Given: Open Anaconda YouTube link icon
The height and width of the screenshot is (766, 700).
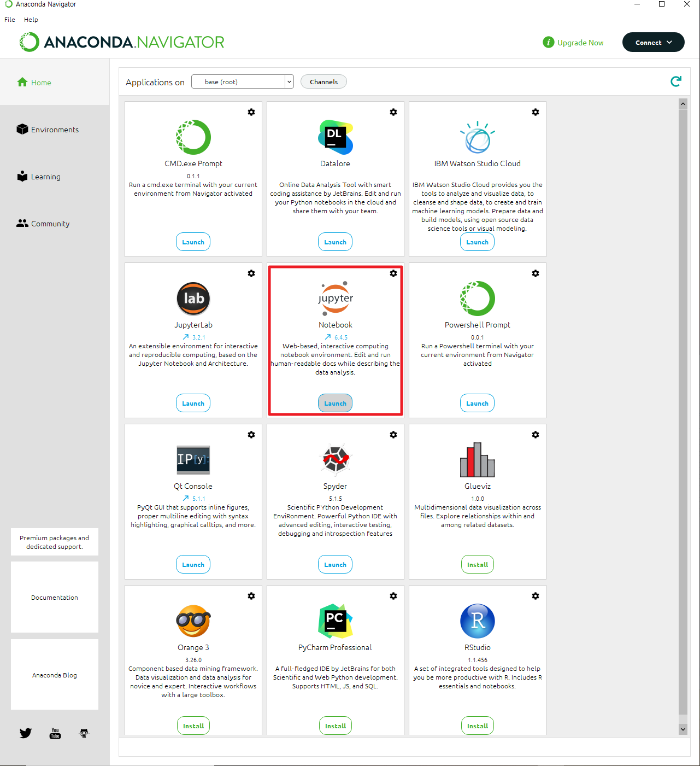Looking at the screenshot, I should pyautogui.click(x=55, y=733).
